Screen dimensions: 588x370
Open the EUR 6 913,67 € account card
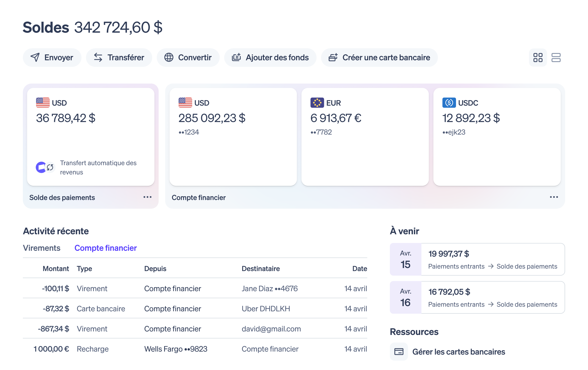pyautogui.click(x=365, y=137)
